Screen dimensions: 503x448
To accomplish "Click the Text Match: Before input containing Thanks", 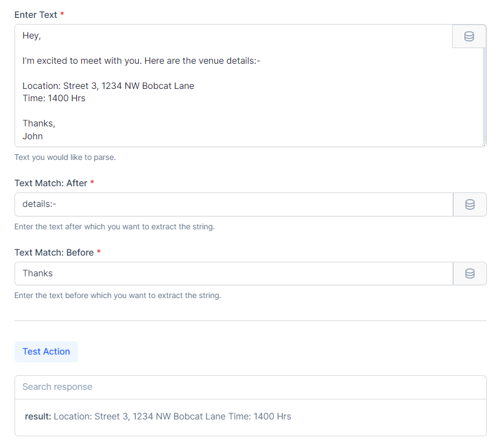I will click(x=233, y=273).
